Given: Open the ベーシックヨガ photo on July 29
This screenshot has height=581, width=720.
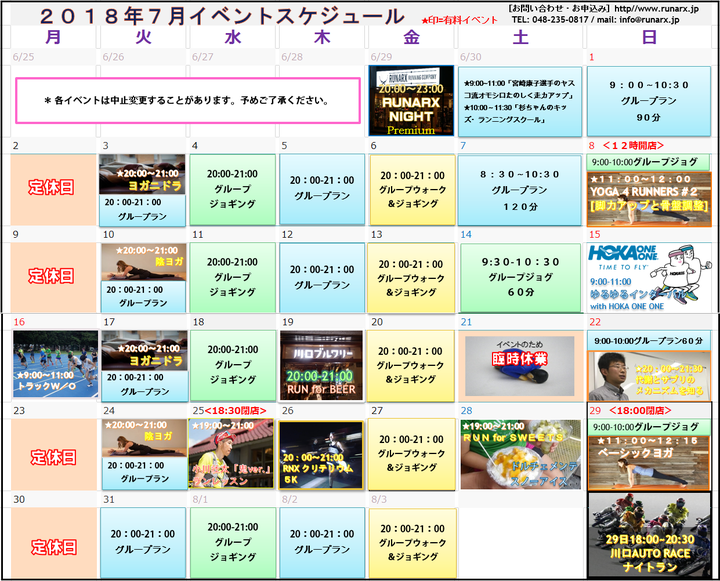Looking at the screenshot, I should coord(649,463).
